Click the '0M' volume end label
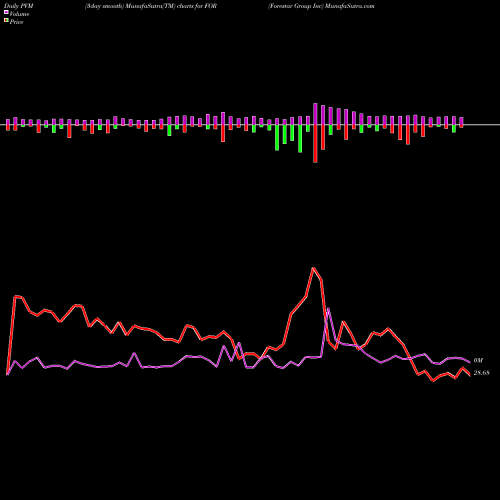Viewport: 500px width, 500px height. [478, 361]
